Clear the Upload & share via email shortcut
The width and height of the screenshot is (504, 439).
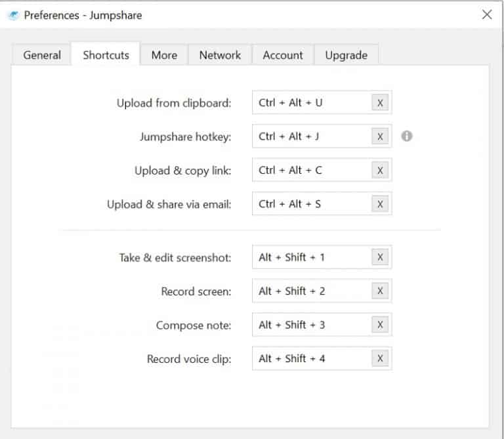point(380,204)
